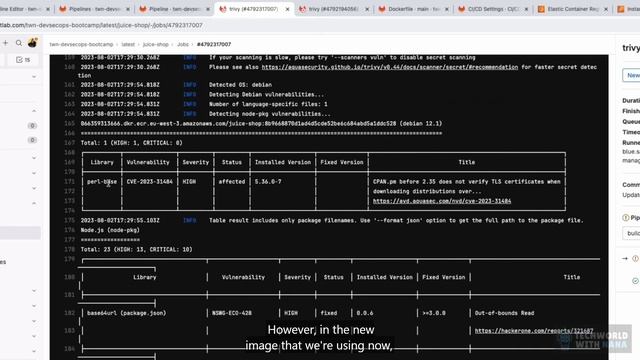Close the trivy (#4792194056) tab
This screenshot has width=640, height=360.
(x=367, y=9)
